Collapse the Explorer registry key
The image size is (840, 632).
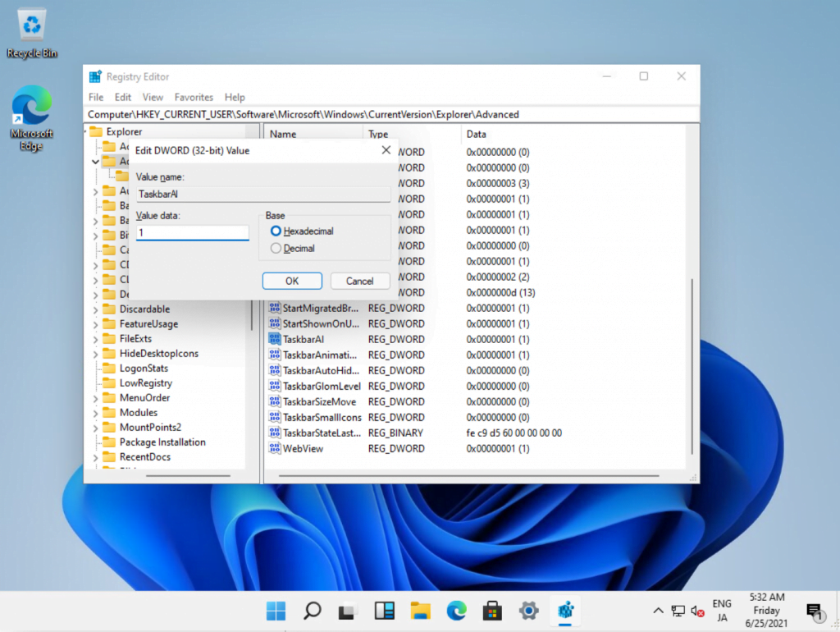[85, 131]
